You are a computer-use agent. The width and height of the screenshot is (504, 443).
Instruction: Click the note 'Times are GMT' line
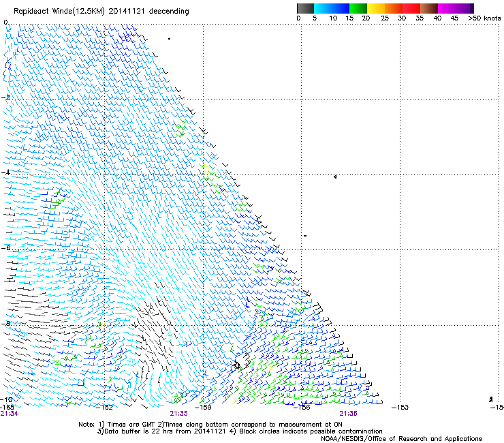point(210,425)
